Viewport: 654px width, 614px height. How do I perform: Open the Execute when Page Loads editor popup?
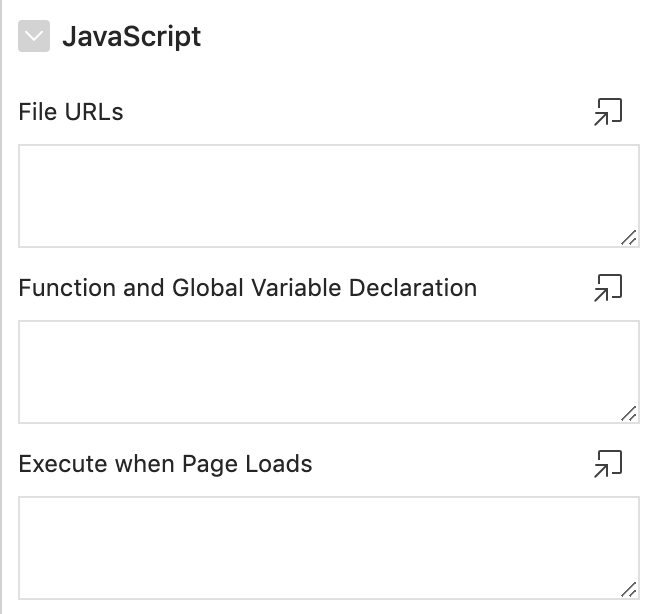(x=608, y=464)
